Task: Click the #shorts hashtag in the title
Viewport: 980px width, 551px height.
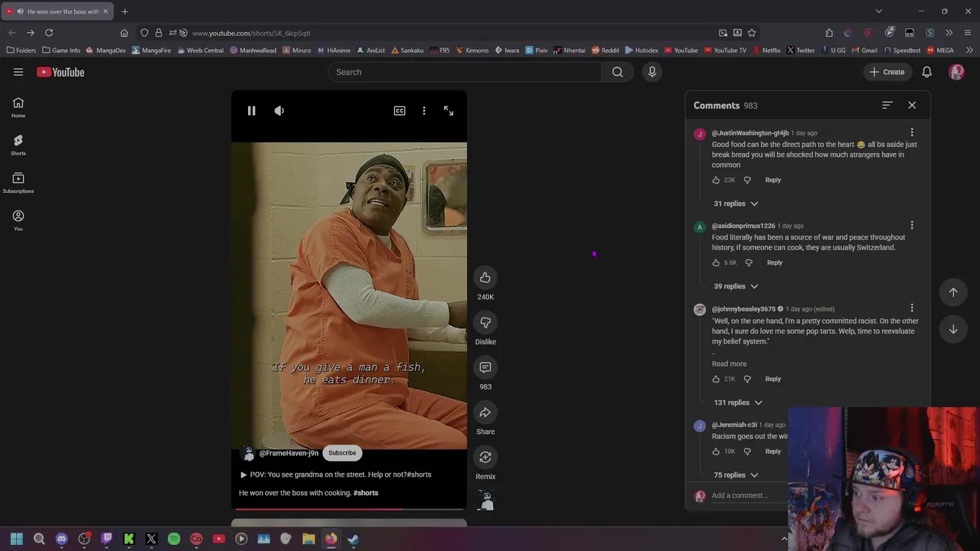Action: (366, 493)
